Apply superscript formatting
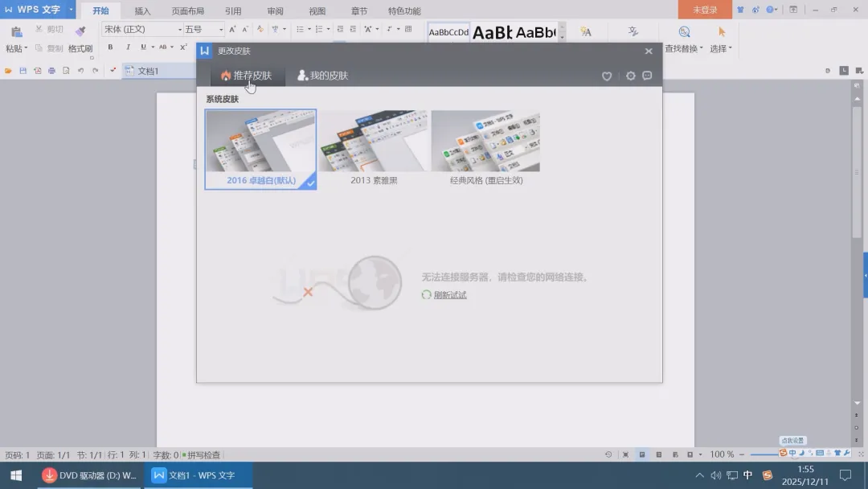The image size is (868, 489). pos(183,47)
